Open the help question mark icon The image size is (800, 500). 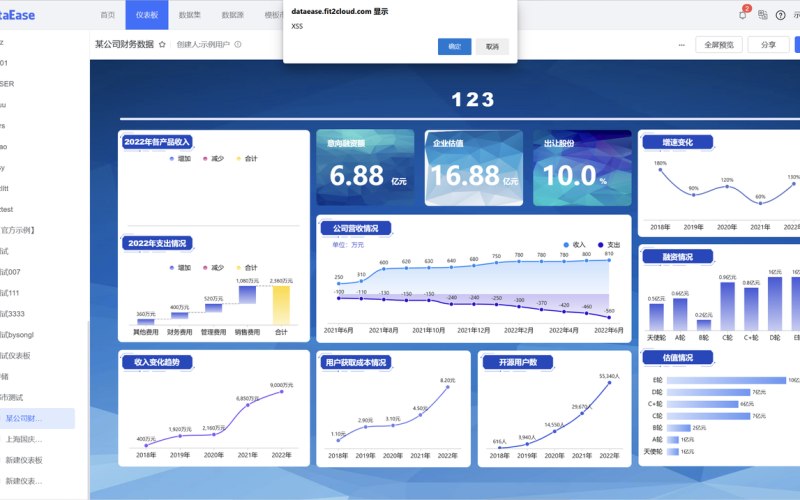pos(781,15)
